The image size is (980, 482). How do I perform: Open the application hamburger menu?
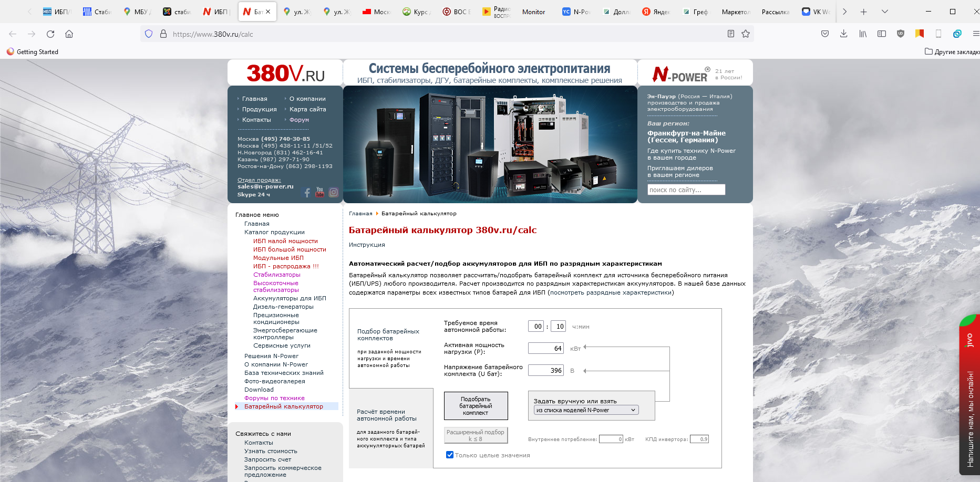pyautogui.click(x=975, y=34)
